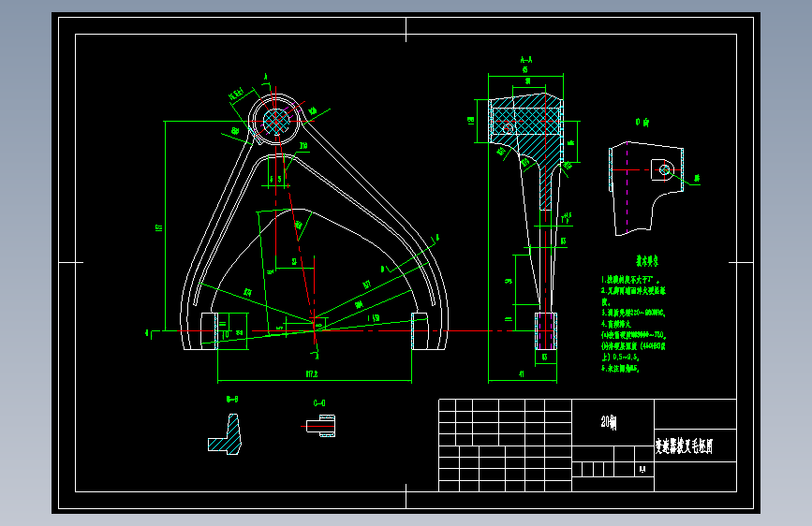Select the B-B section label

pyautogui.click(x=232, y=399)
